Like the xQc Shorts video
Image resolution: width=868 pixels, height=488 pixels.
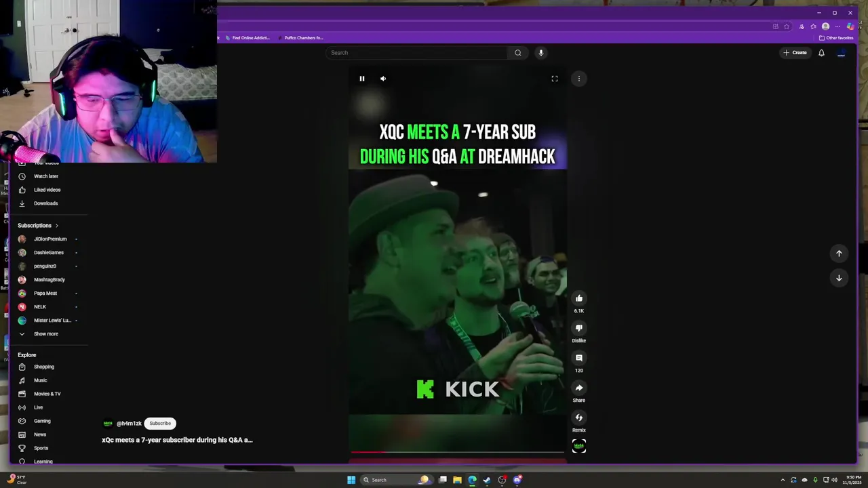(579, 298)
